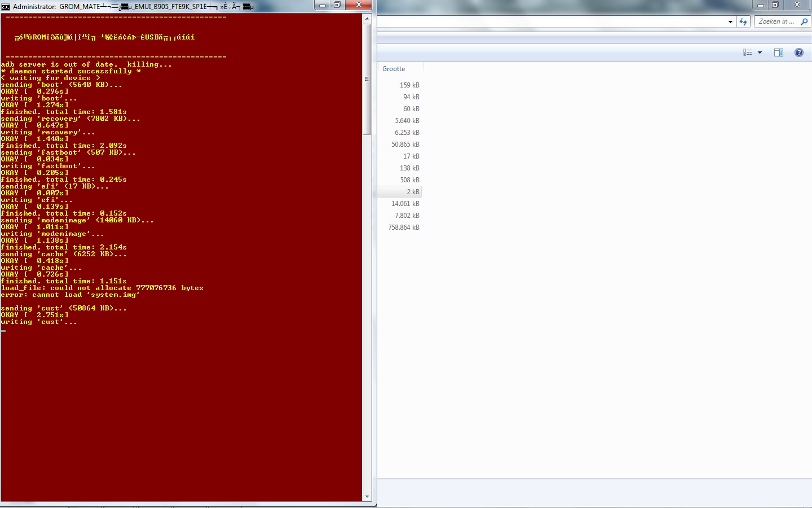Expand the address bar history dropdown arrow

coord(730,22)
